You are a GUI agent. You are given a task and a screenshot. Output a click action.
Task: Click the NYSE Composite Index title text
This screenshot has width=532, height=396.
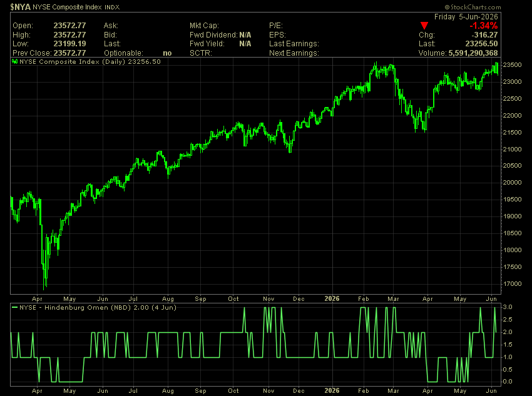67,7
